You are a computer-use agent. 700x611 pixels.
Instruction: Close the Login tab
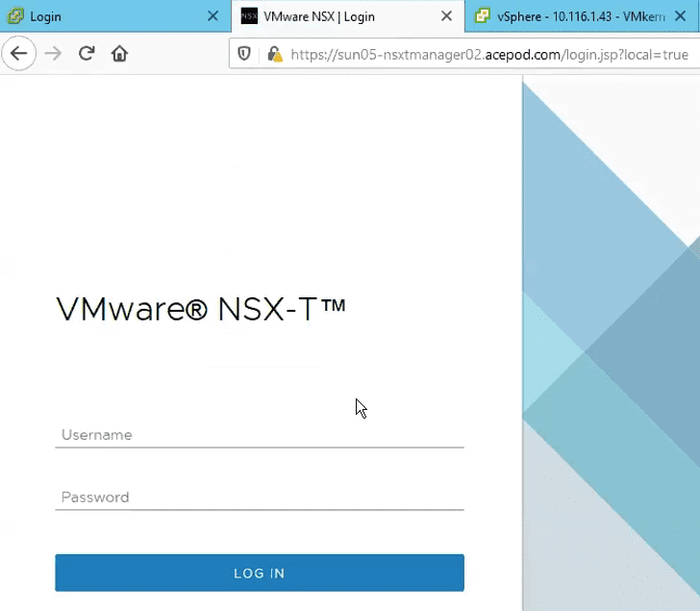click(x=212, y=16)
